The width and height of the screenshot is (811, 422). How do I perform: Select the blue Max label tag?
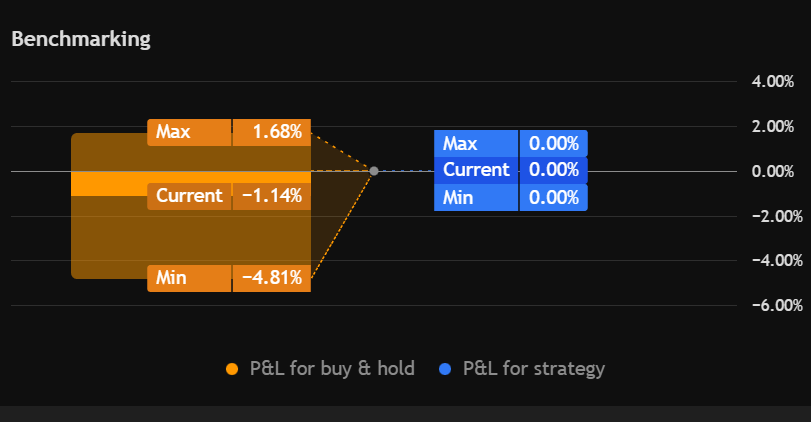point(475,144)
